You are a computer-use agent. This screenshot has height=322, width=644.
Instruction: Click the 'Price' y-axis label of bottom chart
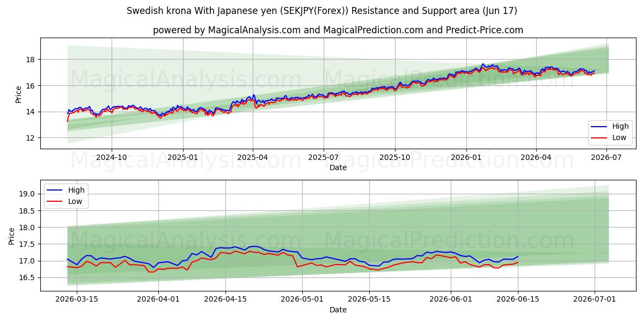[x=12, y=236]
